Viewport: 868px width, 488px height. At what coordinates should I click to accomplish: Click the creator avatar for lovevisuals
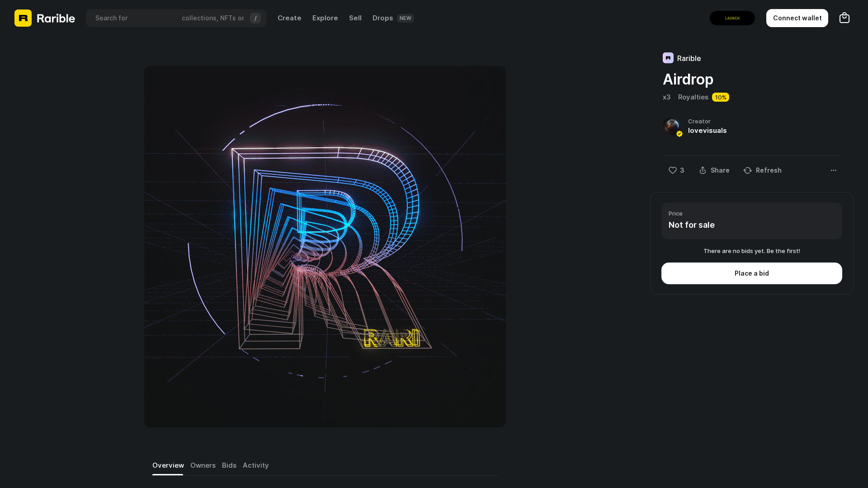[x=671, y=127]
